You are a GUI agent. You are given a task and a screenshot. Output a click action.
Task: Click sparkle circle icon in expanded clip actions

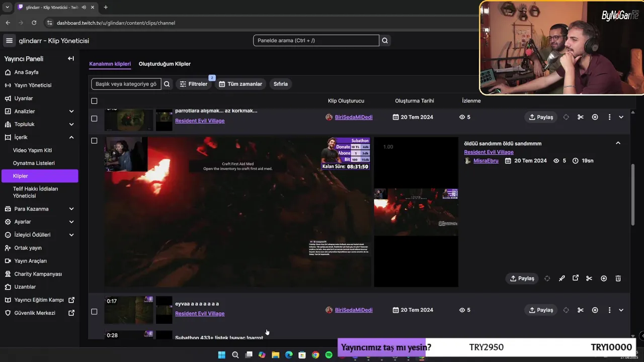click(604, 279)
